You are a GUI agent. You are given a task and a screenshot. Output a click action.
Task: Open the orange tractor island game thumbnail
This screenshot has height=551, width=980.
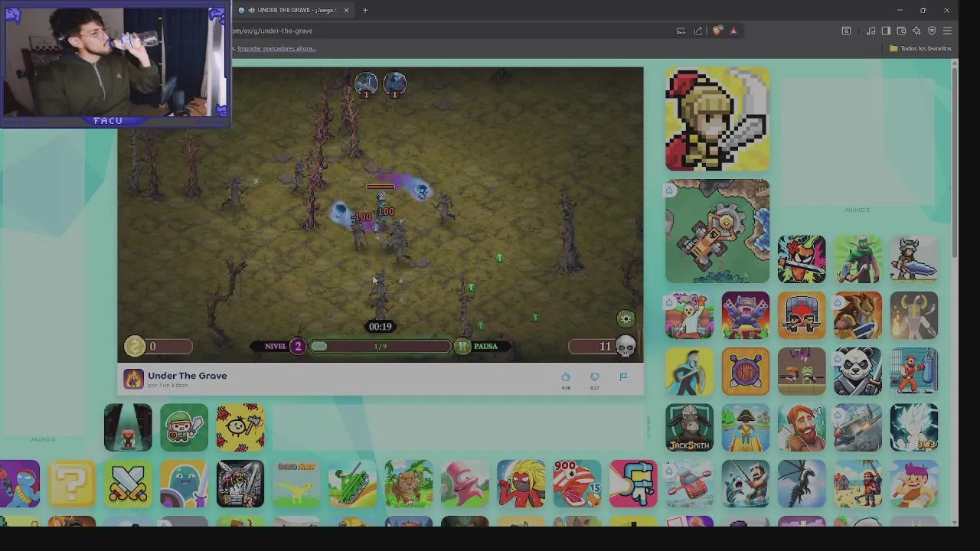tap(717, 231)
